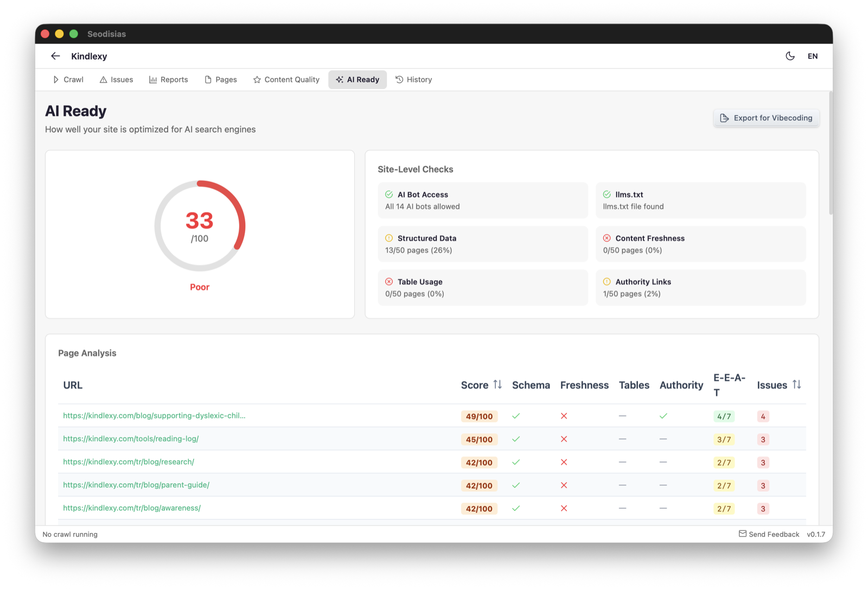
Task: Open the tools/reading-log URL
Action: click(x=131, y=439)
